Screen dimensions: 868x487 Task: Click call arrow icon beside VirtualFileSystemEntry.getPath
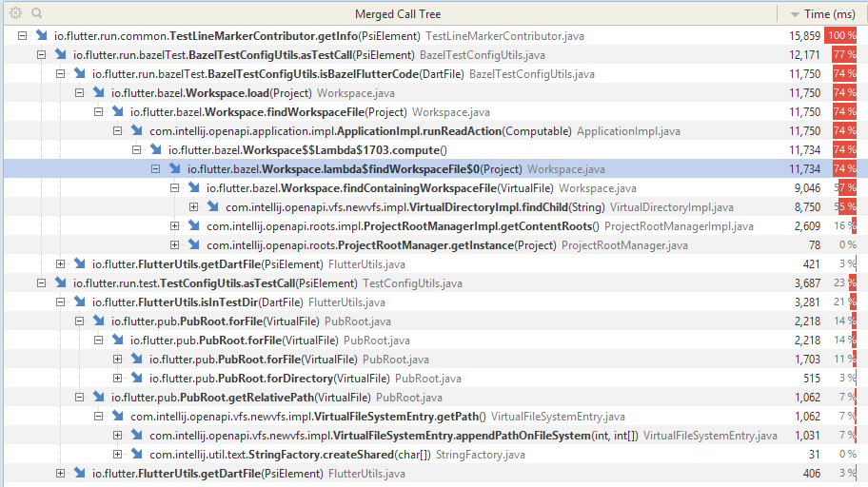click(x=118, y=416)
